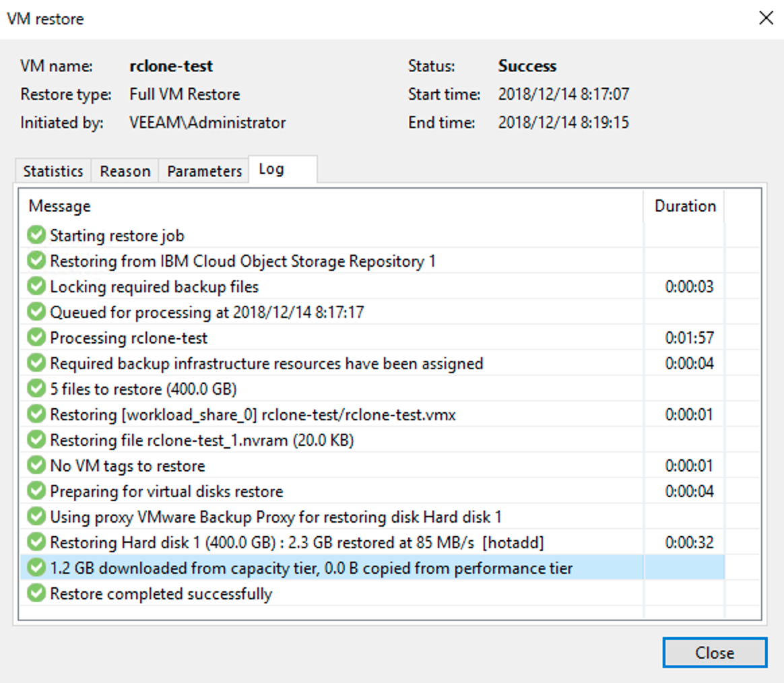Viewport: 784px width, 683px height.
Task: Select 'No VM tags to restore' row
Action: click(x=372, y=465)
